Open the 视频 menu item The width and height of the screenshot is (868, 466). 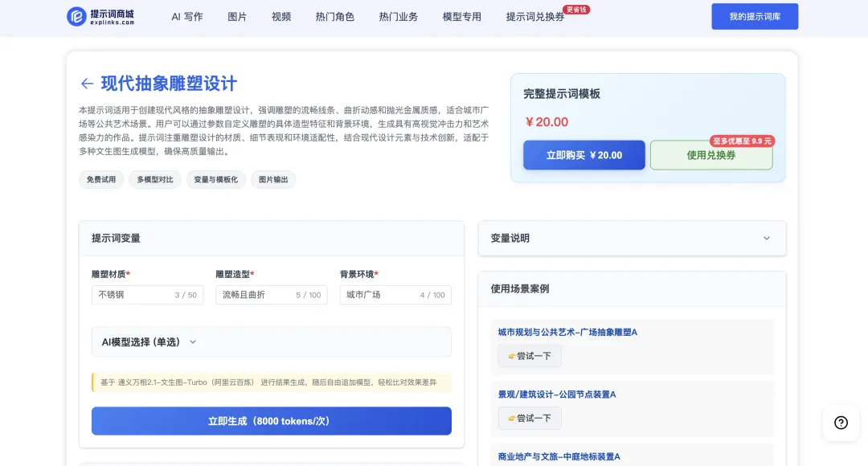pyautogui.click(x=281, y=17)
